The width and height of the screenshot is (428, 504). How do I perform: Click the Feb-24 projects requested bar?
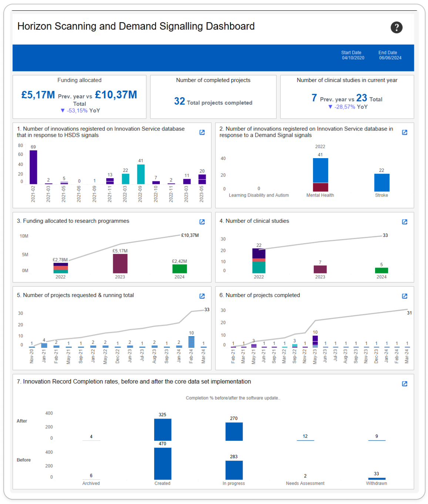191,342
